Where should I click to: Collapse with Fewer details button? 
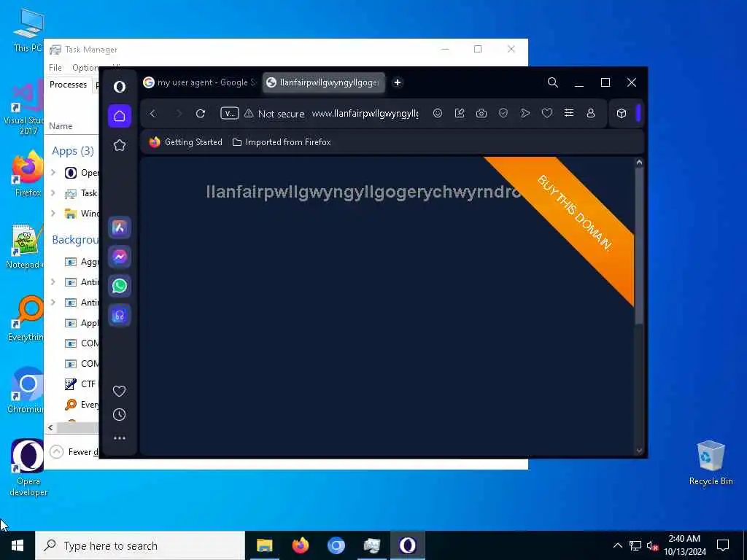coord(74,451)
